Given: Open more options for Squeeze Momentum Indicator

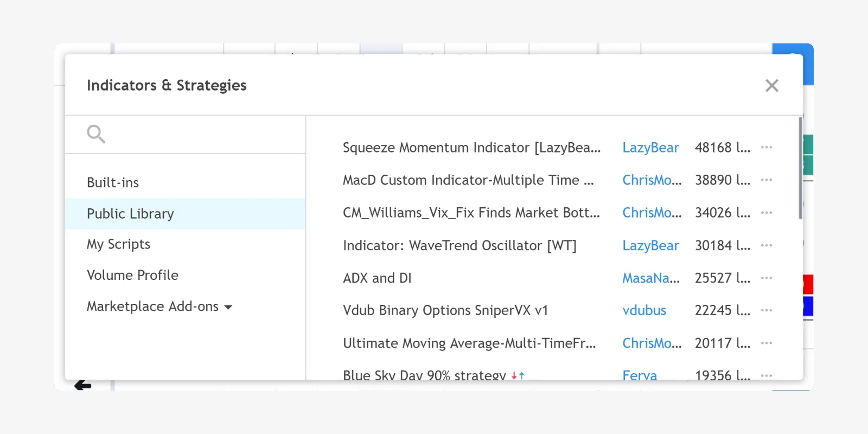Looking at the screenshot, I should tap(766, 148).
